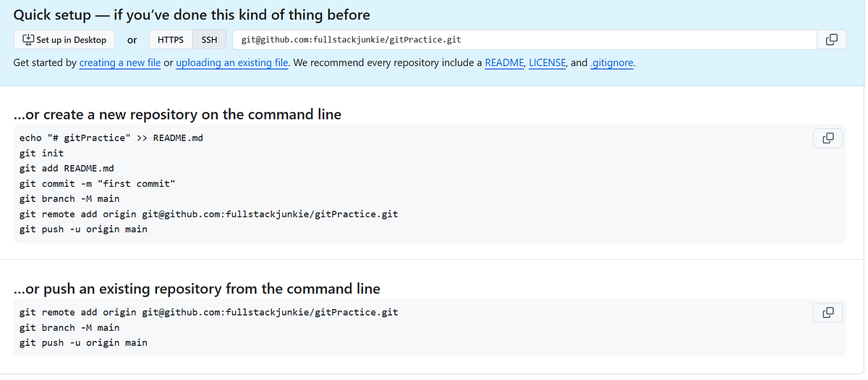This screenshot has width=868, height=380.
Task: Click the create a new repository heading
Action: click(178, 114)
